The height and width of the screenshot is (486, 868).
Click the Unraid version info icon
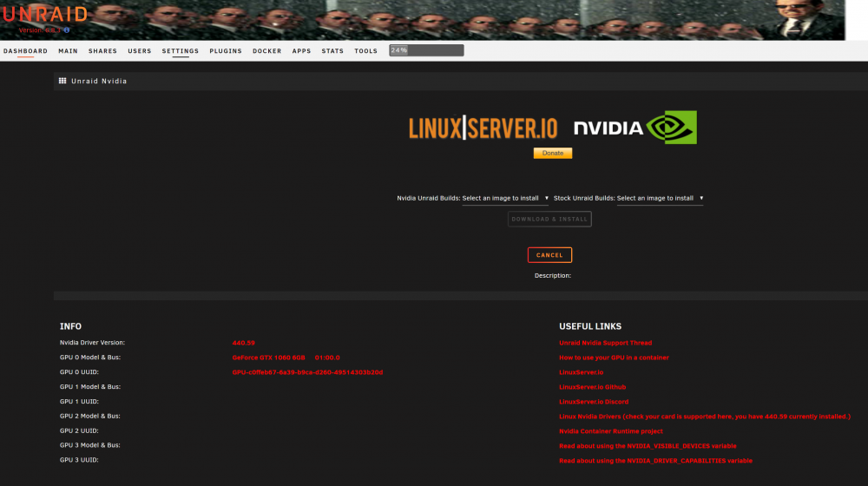pyautogui.click(x=67, y=30)
